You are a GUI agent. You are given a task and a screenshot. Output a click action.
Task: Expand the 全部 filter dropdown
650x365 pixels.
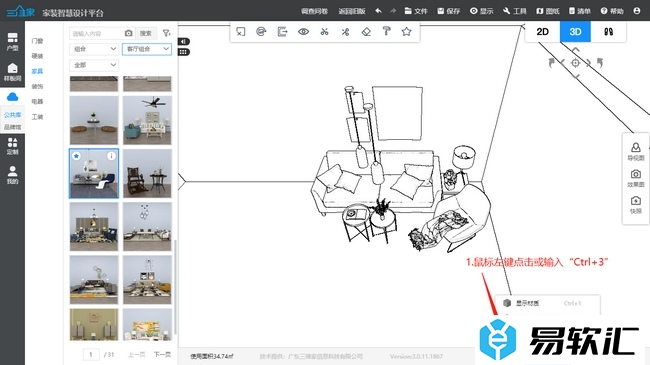94,65
